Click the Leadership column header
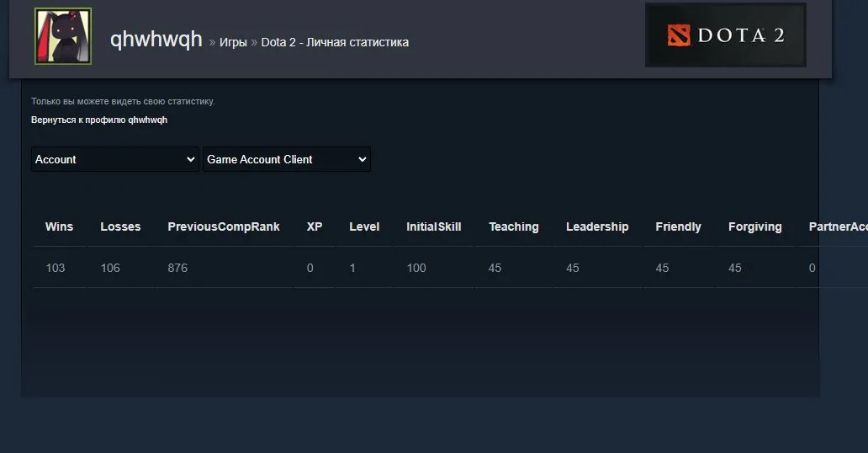Image resolution: width=868 pixels, height=453 pixels. 597,226
